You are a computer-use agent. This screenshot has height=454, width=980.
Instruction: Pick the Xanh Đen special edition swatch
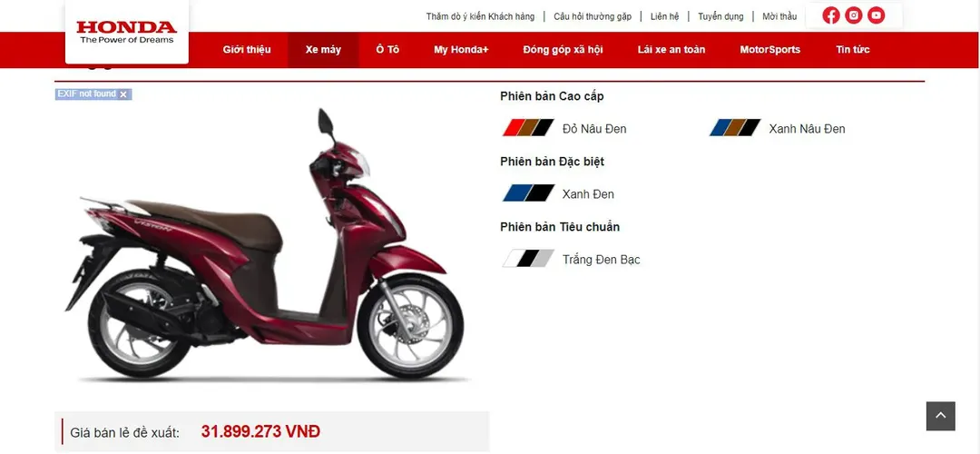[x=528, y=193]
